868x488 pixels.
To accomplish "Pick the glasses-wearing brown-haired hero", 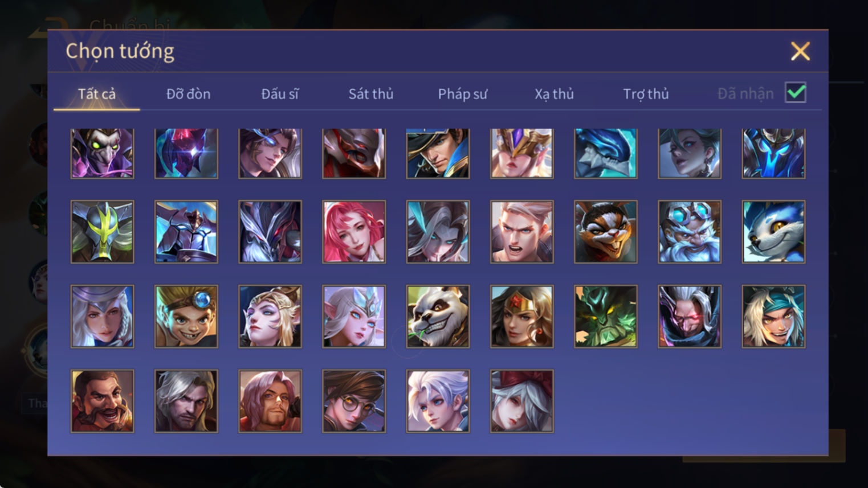I will click(354, 401).
